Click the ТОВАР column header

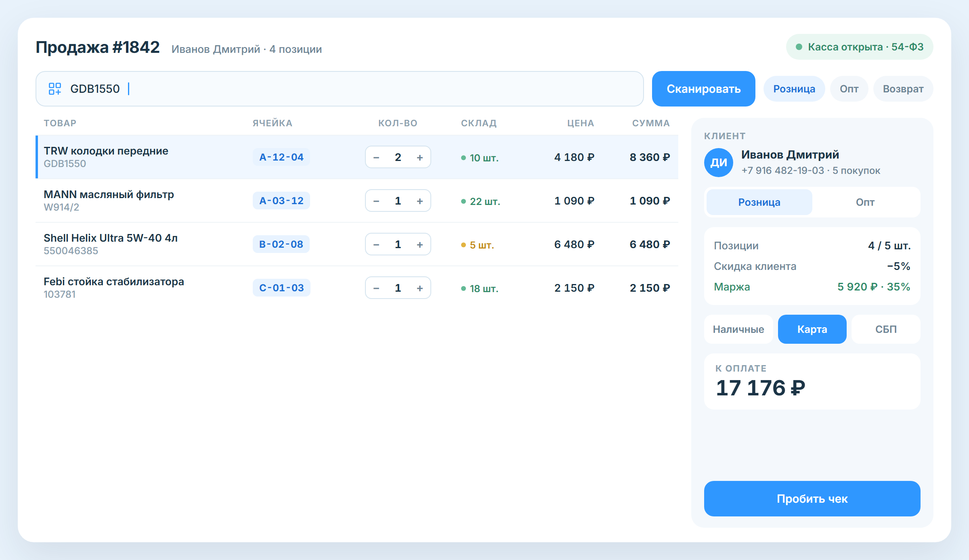pos(60,123)
